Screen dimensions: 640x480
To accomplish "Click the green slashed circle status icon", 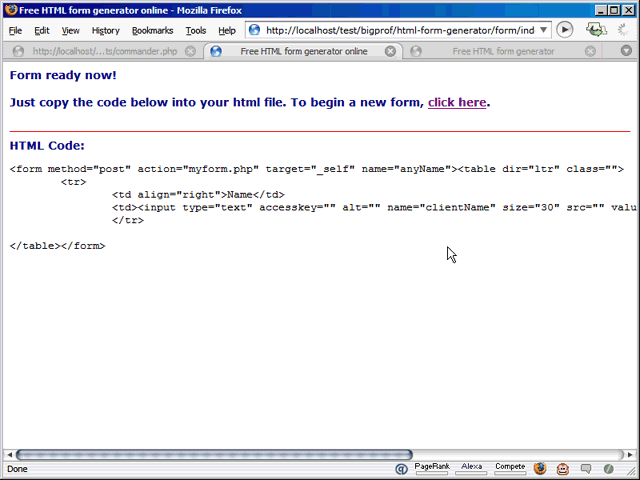I will pyautogui.click(x=609, y=469).
